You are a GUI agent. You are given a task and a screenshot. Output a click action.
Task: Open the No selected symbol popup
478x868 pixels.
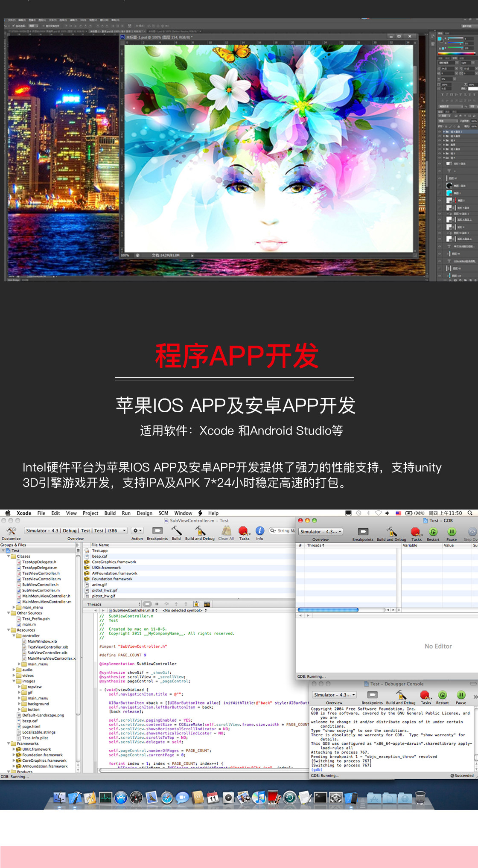click(184, 610)
